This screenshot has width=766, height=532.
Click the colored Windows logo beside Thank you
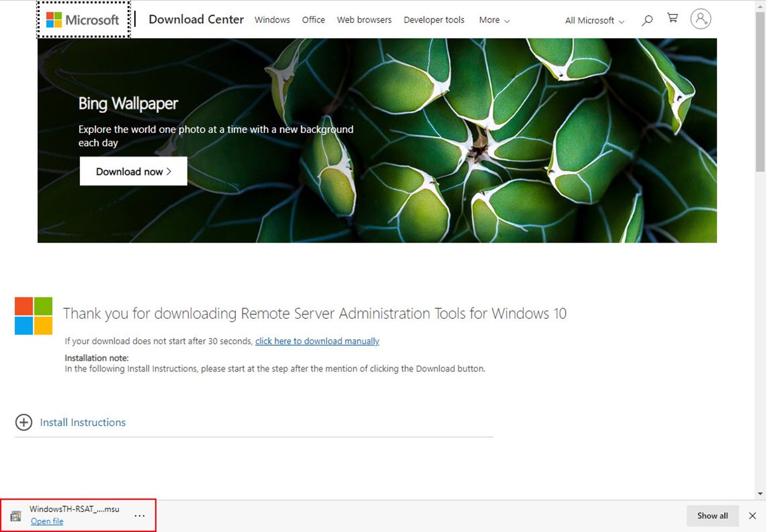tap(33, 316)
